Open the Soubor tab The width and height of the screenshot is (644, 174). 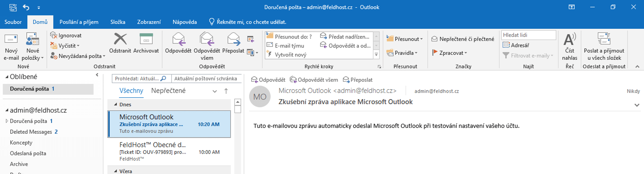click(13, 22)
